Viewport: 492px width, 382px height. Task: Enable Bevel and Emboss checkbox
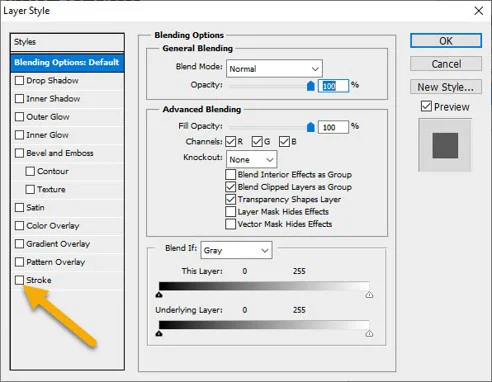coord(19,153)
